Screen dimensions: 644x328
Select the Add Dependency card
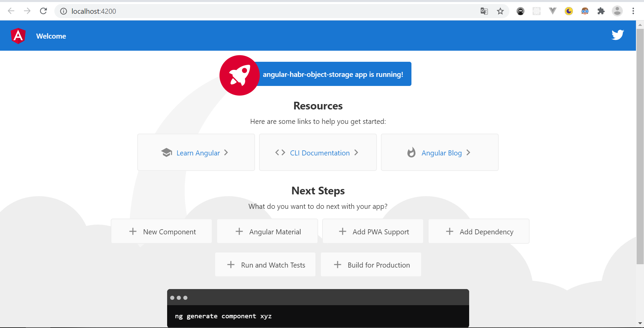(x=479, y=231)
